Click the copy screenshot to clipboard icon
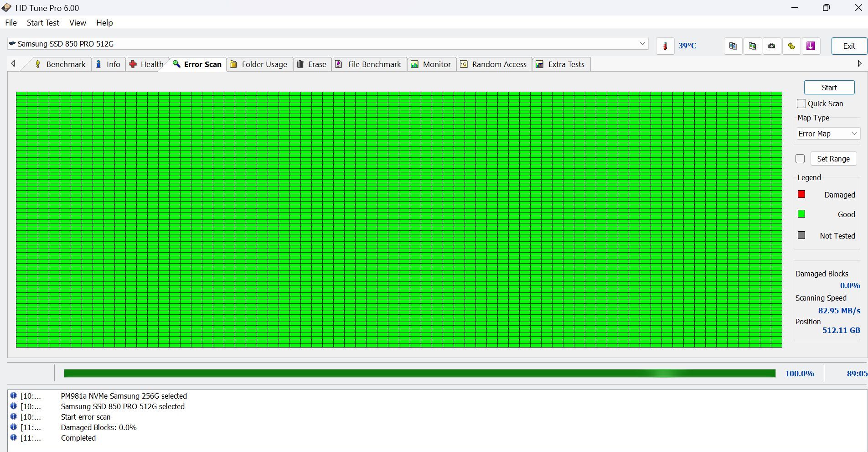This screenshot has width=868, height=452. tap(752, 46)
